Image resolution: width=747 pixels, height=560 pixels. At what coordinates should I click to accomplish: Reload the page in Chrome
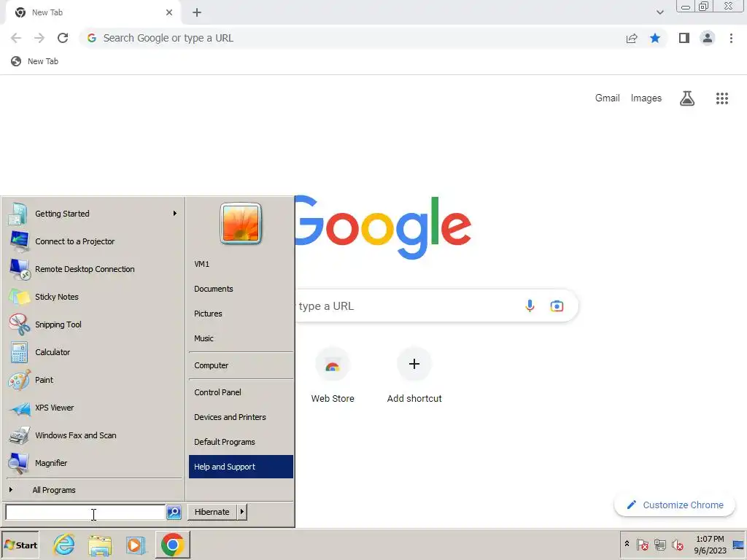point(63,38)
